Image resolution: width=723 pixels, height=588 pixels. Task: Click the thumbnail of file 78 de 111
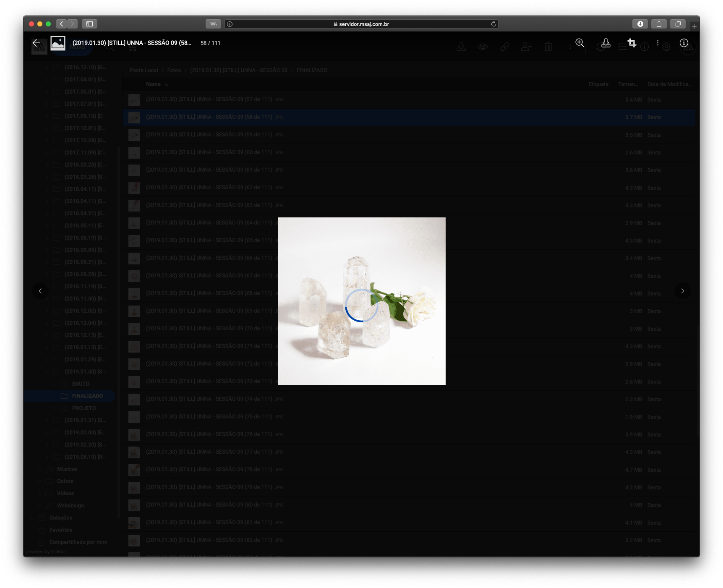pos(134,470)
